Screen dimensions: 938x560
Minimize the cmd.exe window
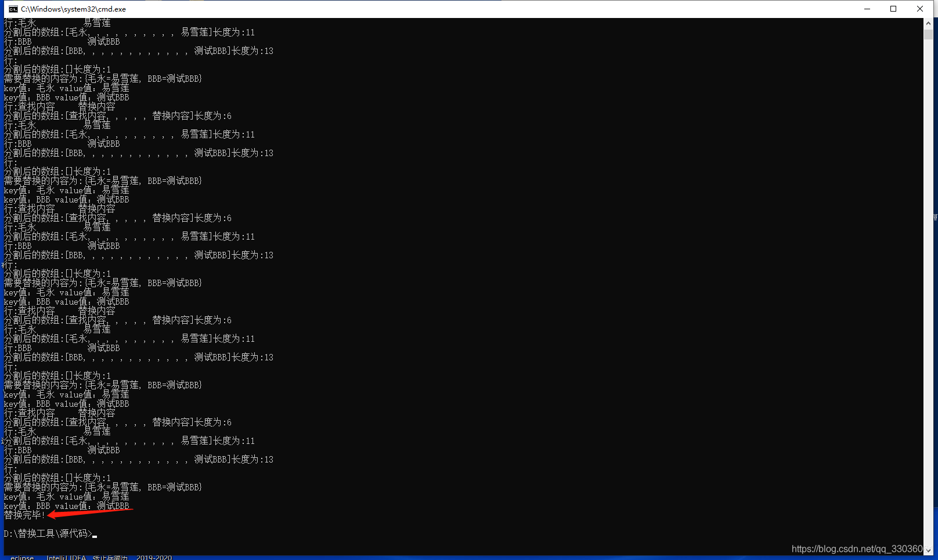coord(867,9)
